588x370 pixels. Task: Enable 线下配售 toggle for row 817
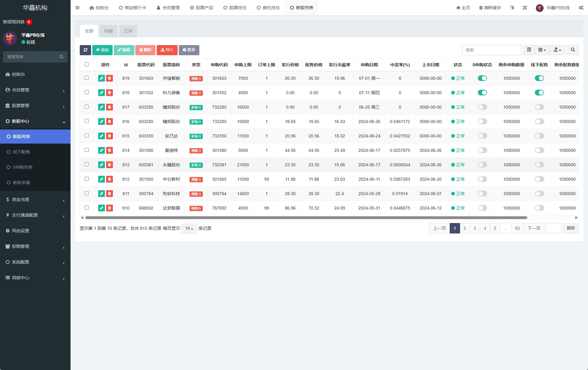tap(539, 107)
